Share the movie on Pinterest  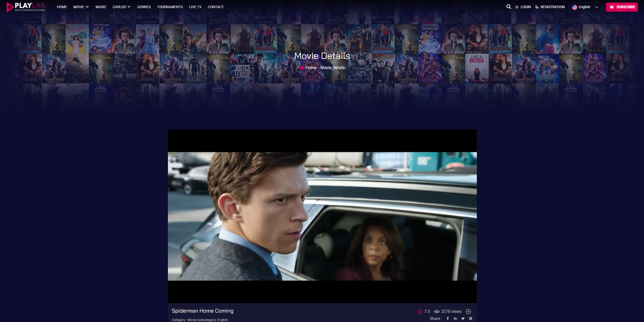[x=471, y=318]
